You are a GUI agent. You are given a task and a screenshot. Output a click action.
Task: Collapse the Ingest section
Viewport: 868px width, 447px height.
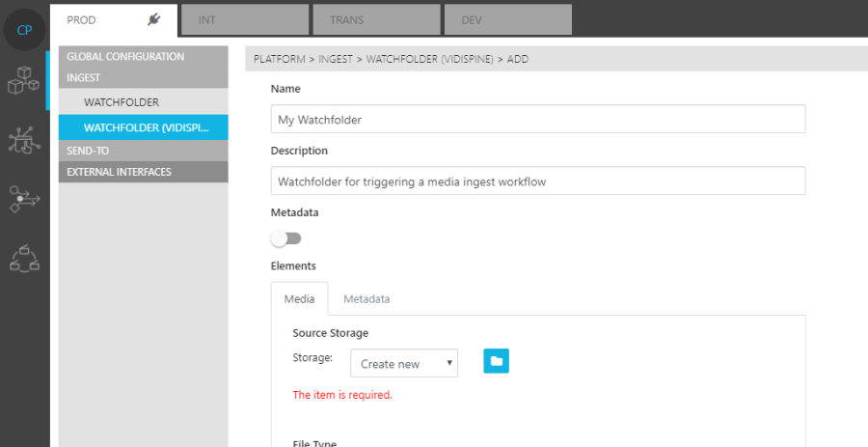(x=143, y=77)
